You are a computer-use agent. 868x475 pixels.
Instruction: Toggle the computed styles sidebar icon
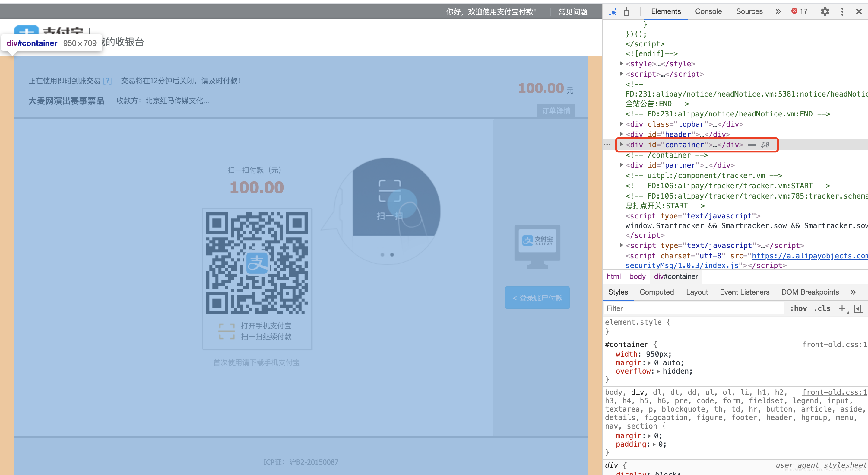pyautogui.click(x=859, y=308)
